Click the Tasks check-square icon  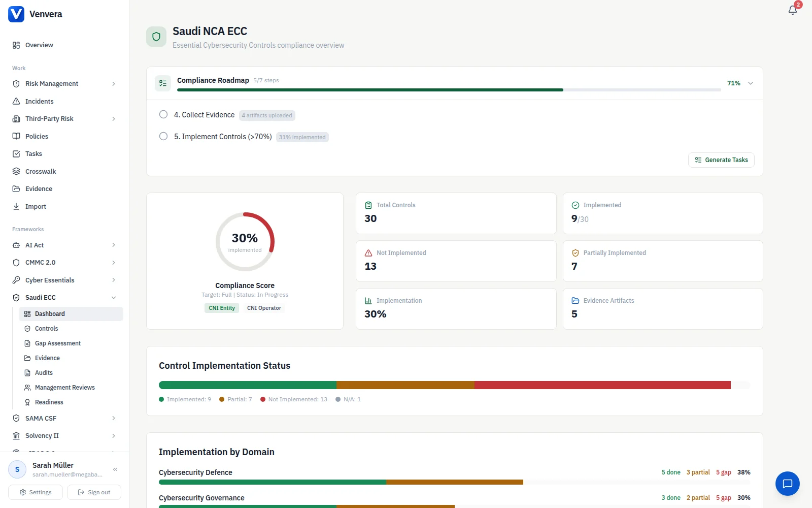tap(16, 154)
